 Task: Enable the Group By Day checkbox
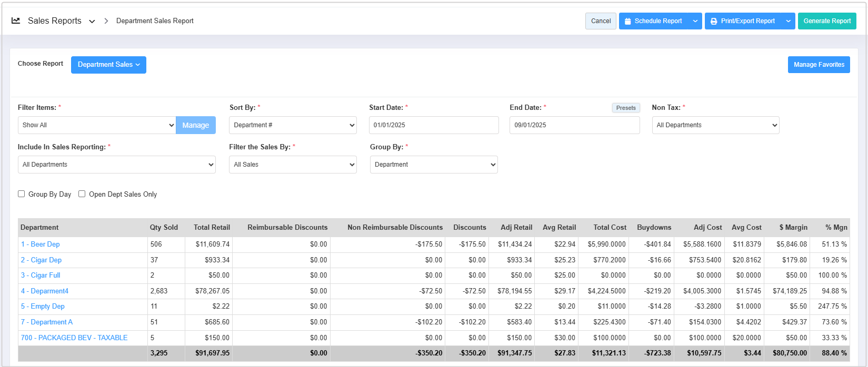click(x=22, y=194)
